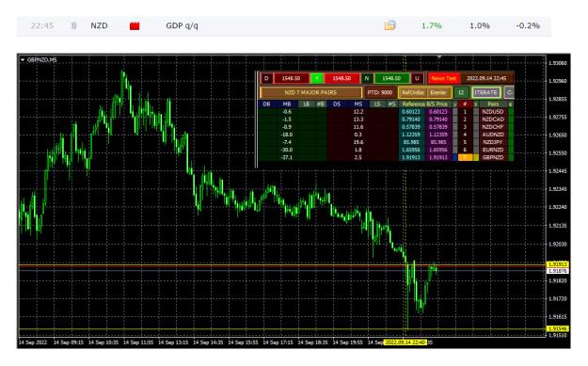
Task: Click the MB column header
Action: pos(287,103)
